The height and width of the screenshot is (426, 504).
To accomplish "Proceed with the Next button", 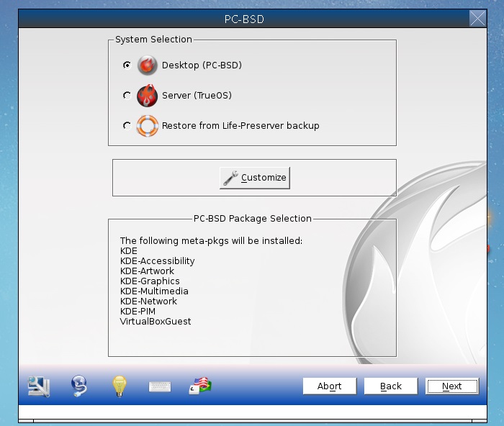I will click(x=452, y=386).
